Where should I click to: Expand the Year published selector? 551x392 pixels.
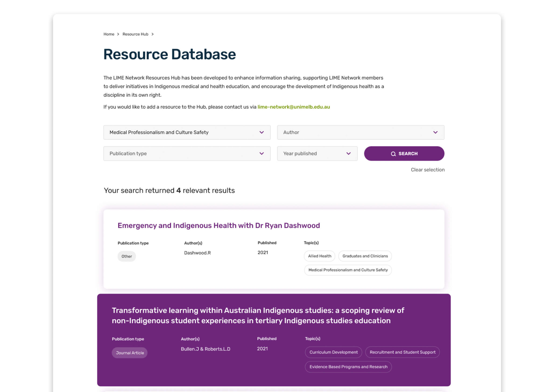tap(349, 153)
